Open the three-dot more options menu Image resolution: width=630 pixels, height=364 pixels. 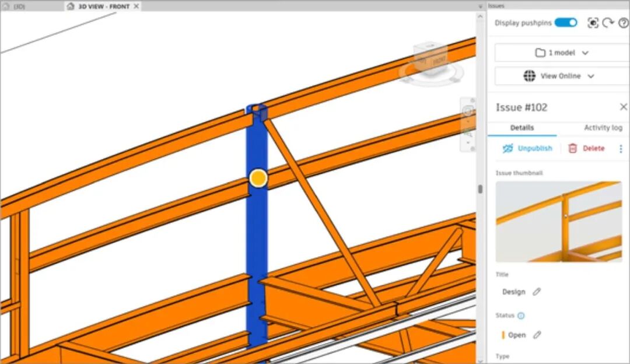coord(621,149)
